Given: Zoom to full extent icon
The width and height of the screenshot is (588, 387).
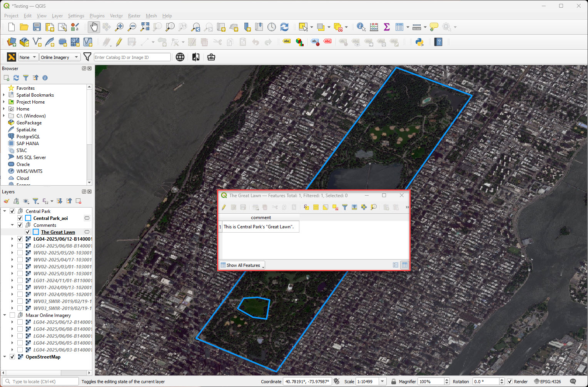Looking at the screenshot, I should 145,27.
